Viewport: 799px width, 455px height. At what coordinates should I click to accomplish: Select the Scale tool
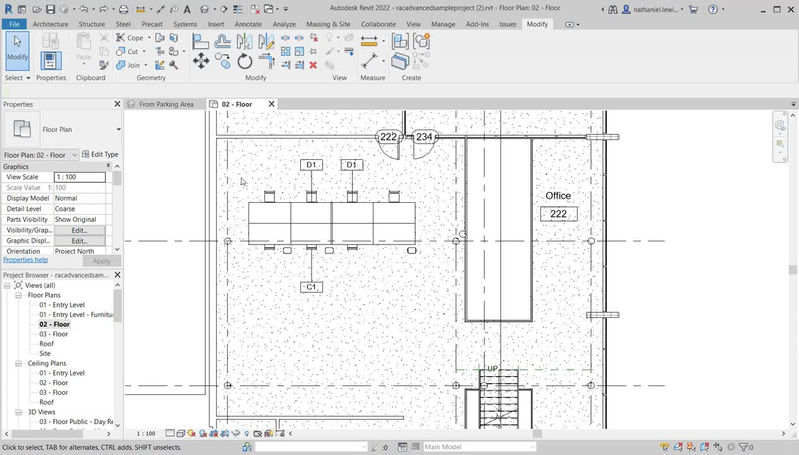(x=299, y=51)
